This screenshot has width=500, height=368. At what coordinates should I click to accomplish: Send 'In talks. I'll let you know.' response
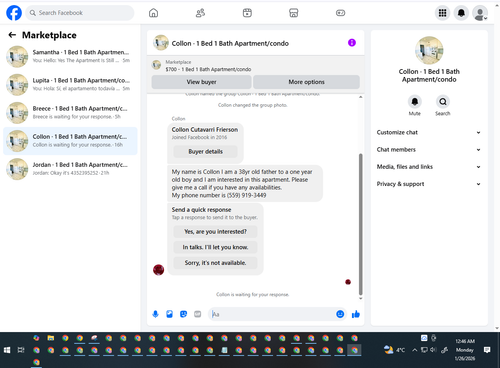(x=215, y=247)
